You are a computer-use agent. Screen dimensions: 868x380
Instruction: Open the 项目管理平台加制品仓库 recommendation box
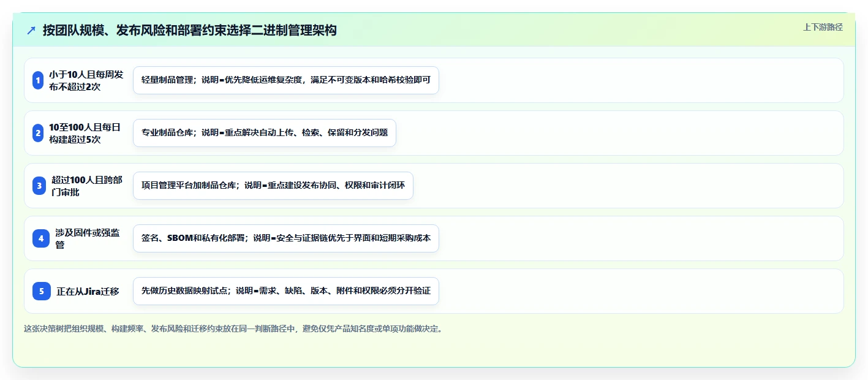click(x=273, y=186)
